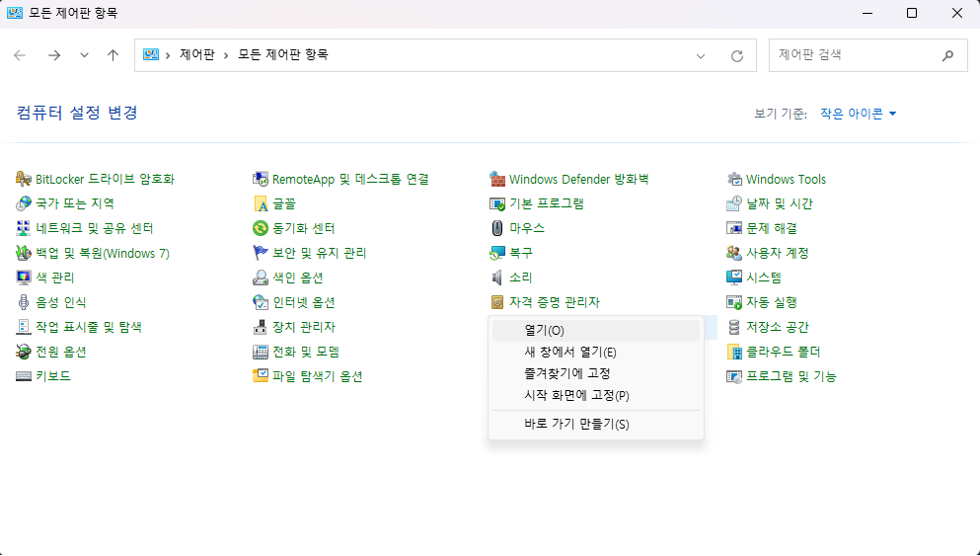Click the 키보드 icon

tap(23, 376)
